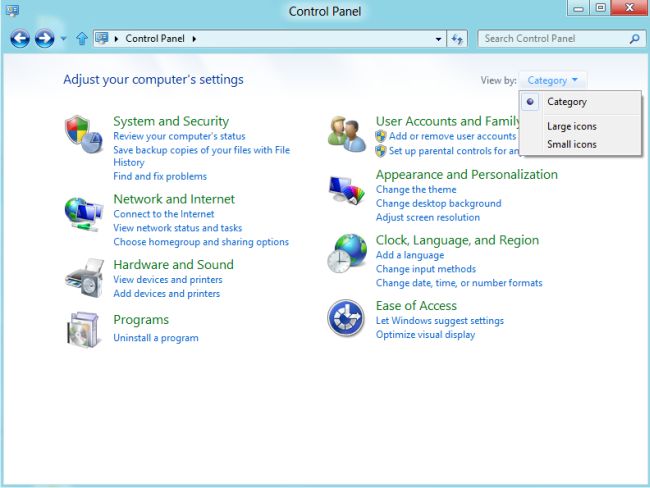650x488 pixels.
Task: Choose Small icons from the view menu
Action: [x=572, y=144]
